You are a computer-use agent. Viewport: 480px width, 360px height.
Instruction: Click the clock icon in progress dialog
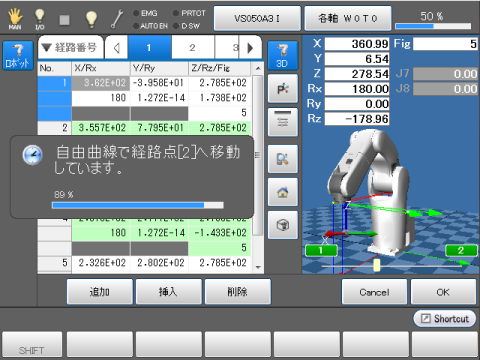pyautogui.click(x=32, y=155)
